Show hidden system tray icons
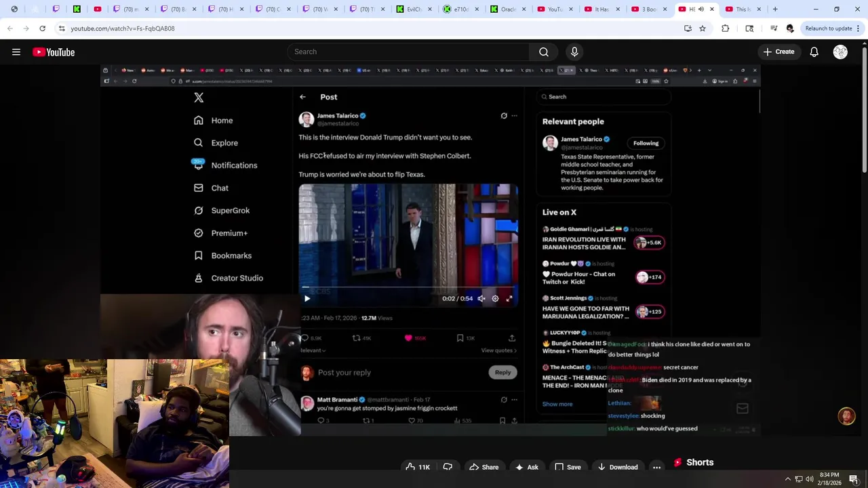This screenshot has height=488, width=868. click(x=788, y=479)
